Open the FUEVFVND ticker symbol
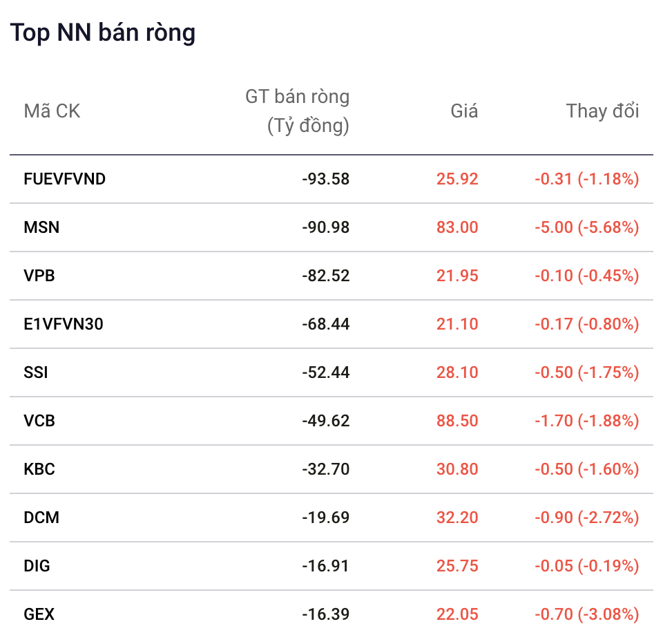This screenshot has width=663, height=644. point(64,179)
